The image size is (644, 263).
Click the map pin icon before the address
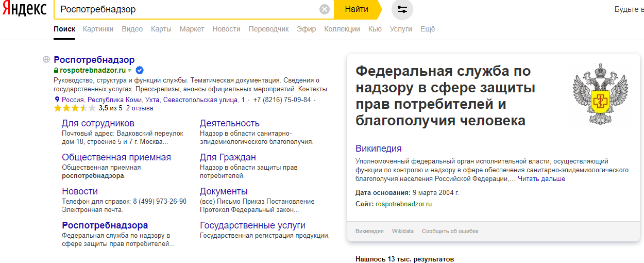57,100
